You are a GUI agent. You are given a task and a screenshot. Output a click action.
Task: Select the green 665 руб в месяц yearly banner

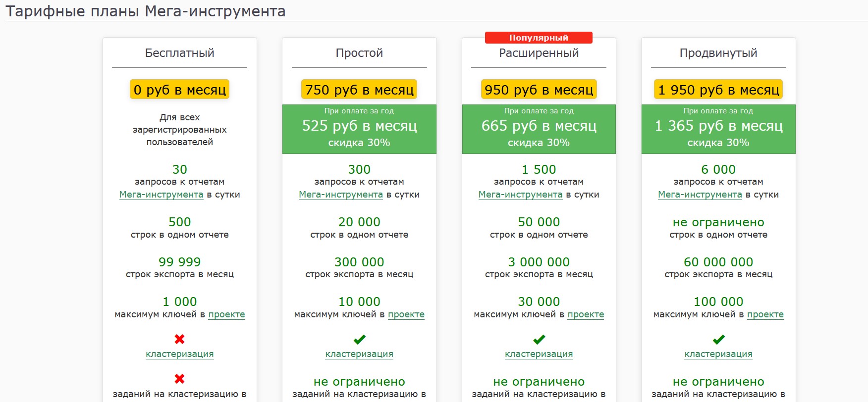(x=539, y=129)
